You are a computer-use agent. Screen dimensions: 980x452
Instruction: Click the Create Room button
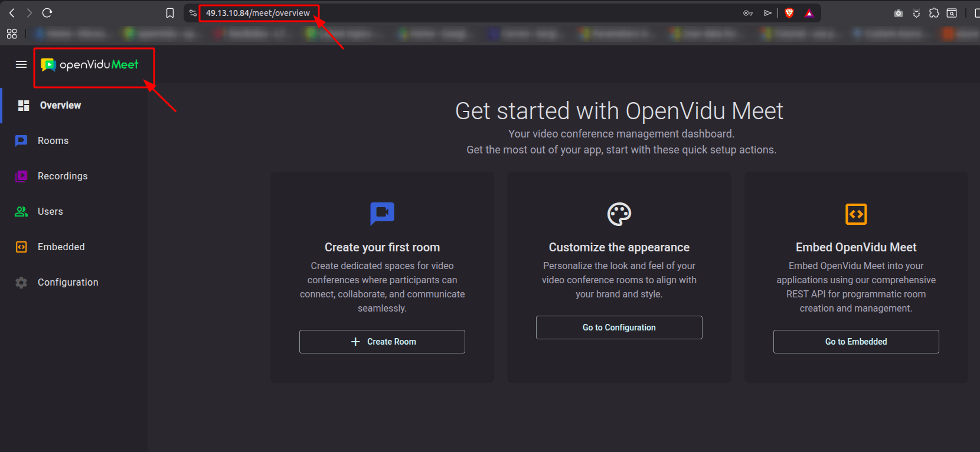click(382, 342)
